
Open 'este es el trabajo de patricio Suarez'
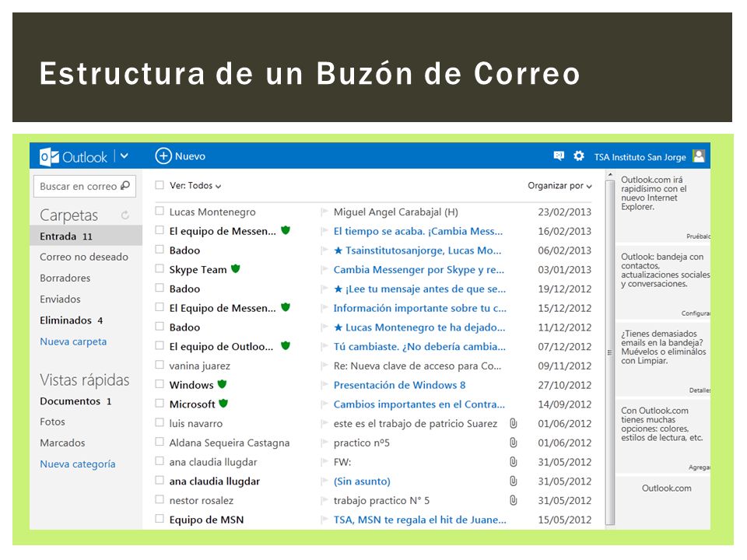coord(416,424)
